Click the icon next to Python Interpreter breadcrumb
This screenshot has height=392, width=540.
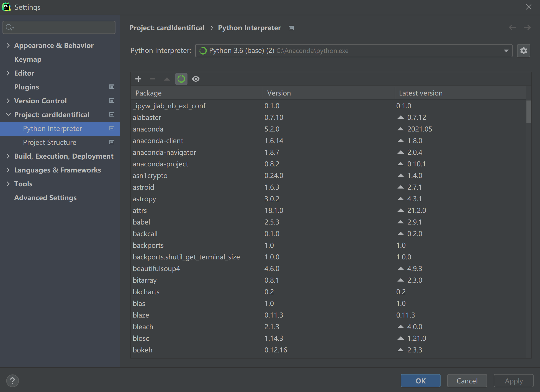[x=291, y=28]
